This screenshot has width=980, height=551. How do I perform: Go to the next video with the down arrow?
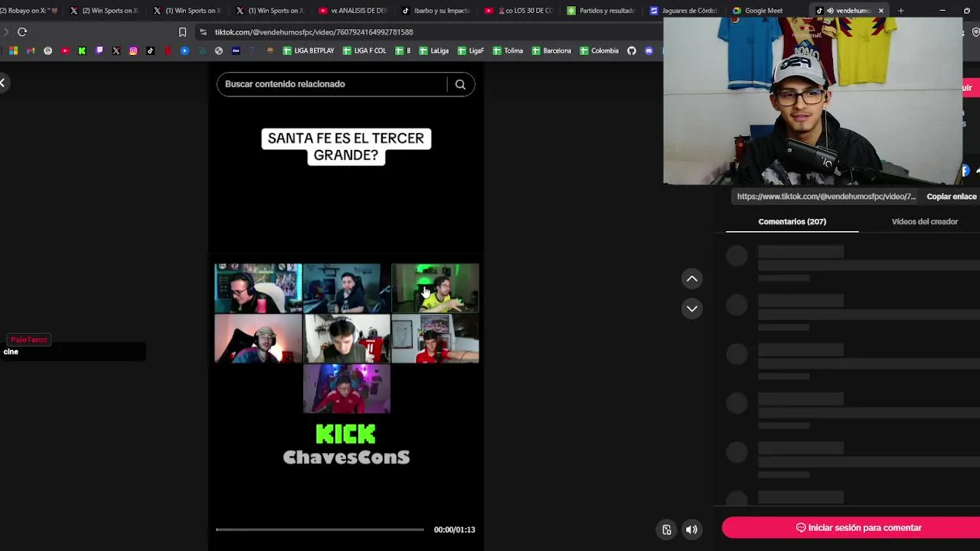[692, 308]
